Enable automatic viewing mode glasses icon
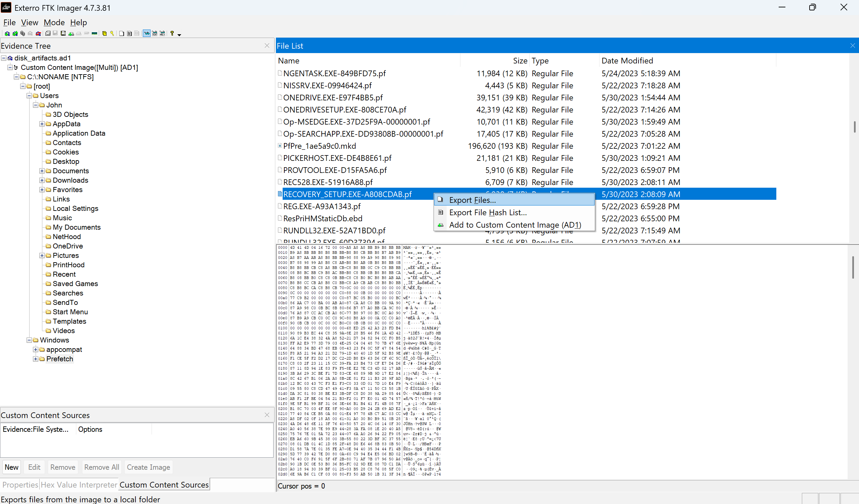The image size is (859, 504). [147, 33]
